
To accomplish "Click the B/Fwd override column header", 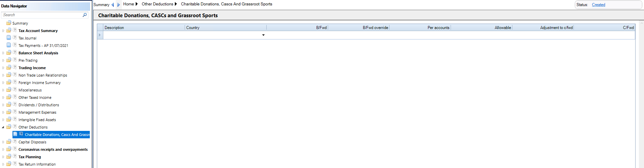I will (359, 28).
